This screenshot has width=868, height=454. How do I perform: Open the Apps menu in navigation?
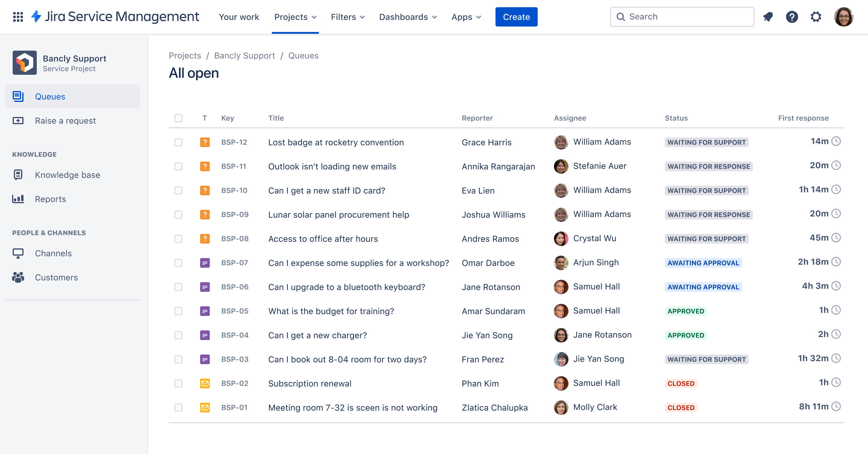(x=466, y=17)
